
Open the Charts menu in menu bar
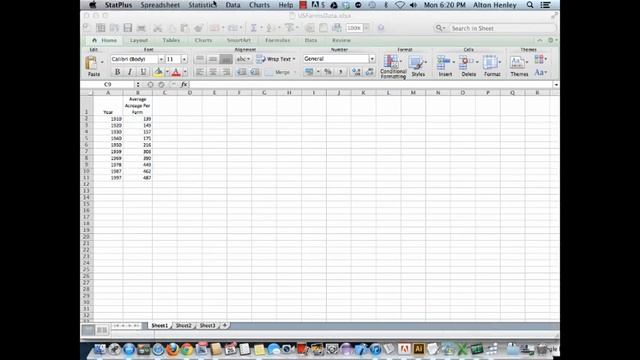[x=259, y=5]
